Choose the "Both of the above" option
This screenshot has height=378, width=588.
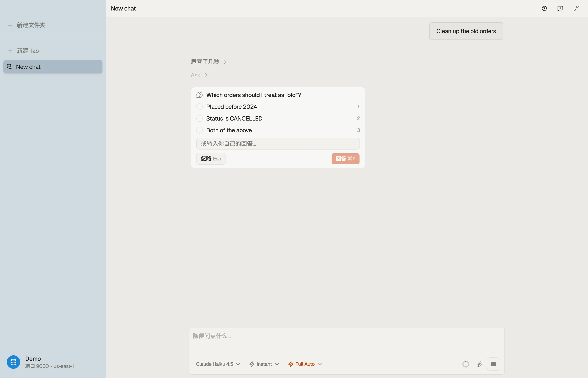(x=278, y=130)
